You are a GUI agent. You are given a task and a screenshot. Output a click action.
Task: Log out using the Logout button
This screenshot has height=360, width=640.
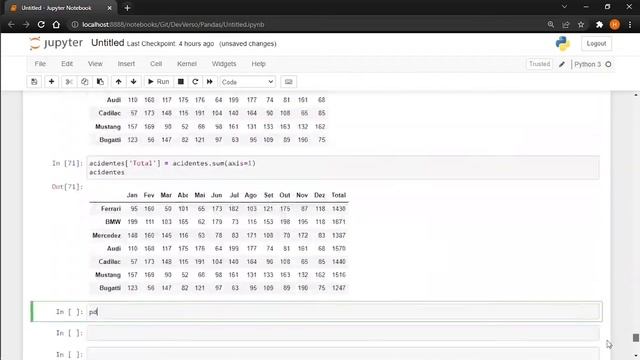pos(596,43)
